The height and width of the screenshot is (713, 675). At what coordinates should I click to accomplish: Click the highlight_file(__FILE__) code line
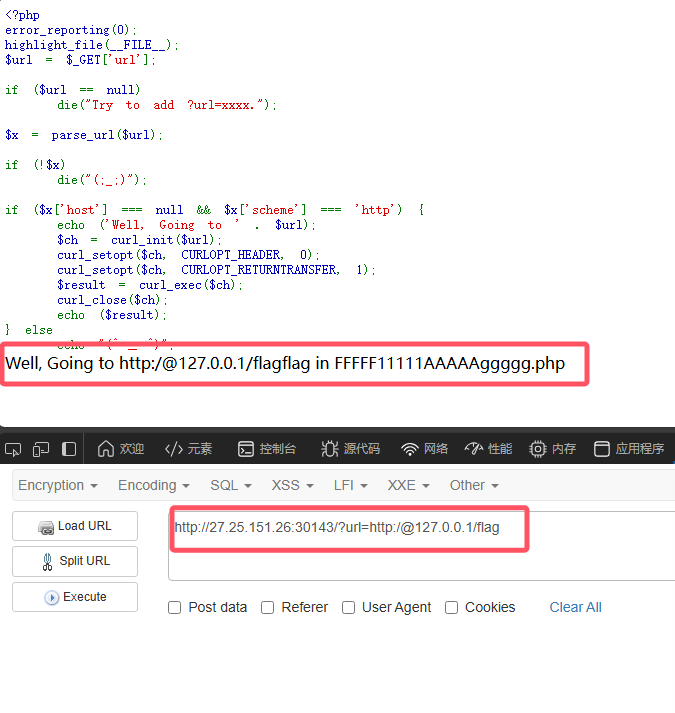(x=91, y=45)
